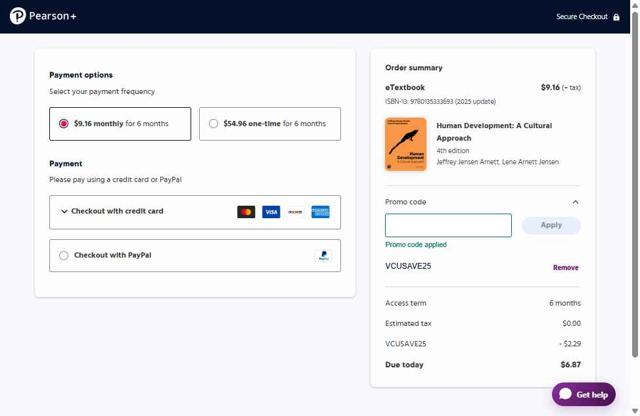
Task: Click the promo code input field
Action: click(448, 225)
